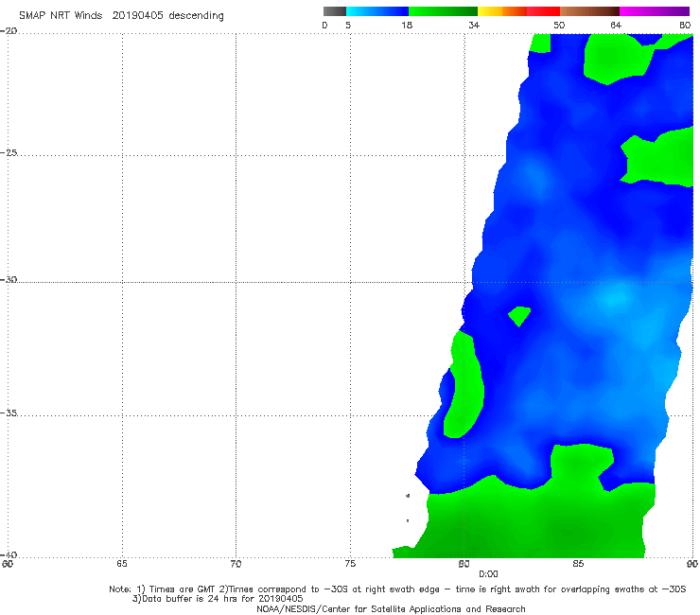Image resolution: width=700 pixels, height=615 pixels.
Task: Click the gray 0-5 segment of the color bar
Action: (335, 11)
